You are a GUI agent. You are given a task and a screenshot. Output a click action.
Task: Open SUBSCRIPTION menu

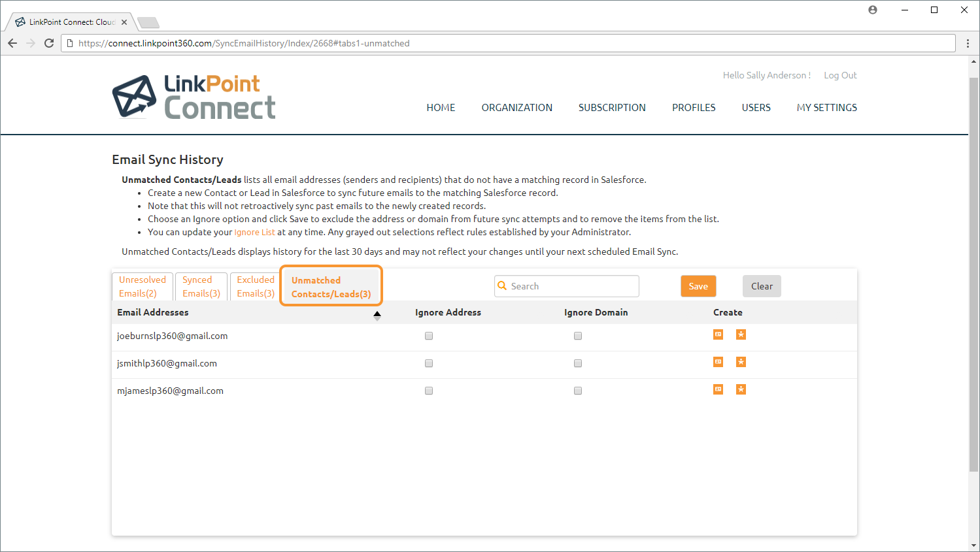[612, 108]
